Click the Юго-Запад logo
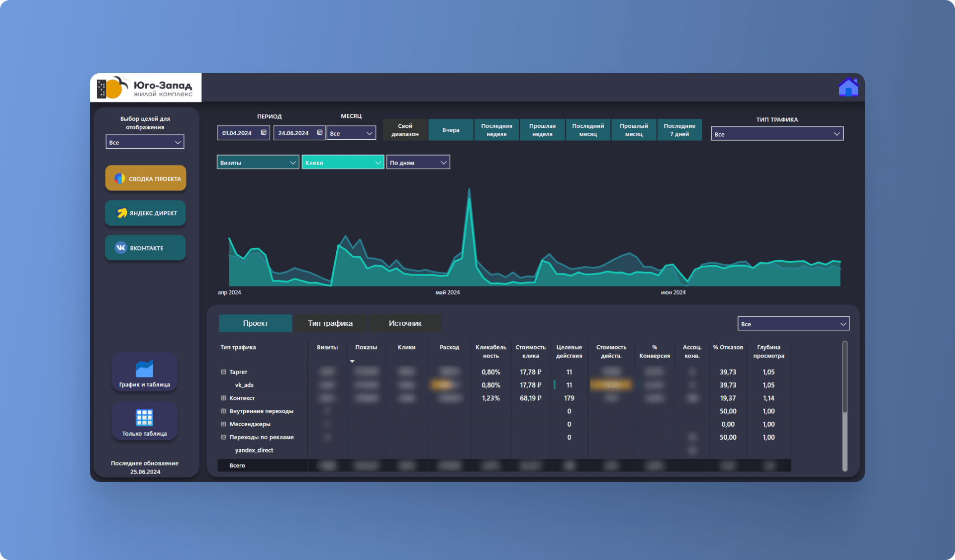This screenshot has height=560, width=955. point(145,88)
